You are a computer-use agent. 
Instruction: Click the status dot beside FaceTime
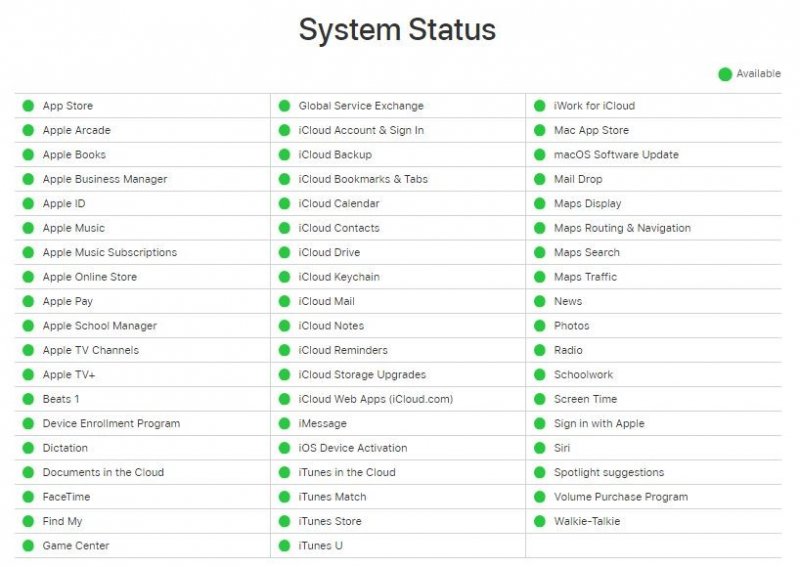coord(28,497)
